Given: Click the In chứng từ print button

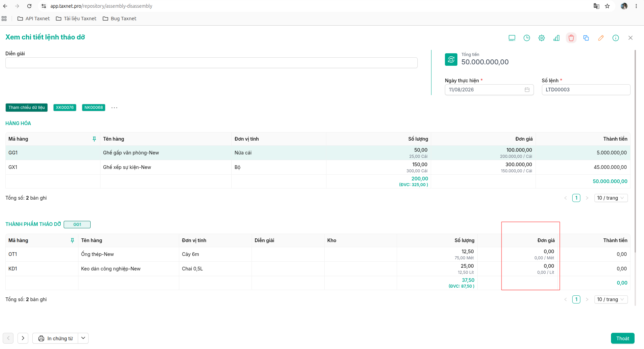Looking at the screenshot, I should pos(56,338).
